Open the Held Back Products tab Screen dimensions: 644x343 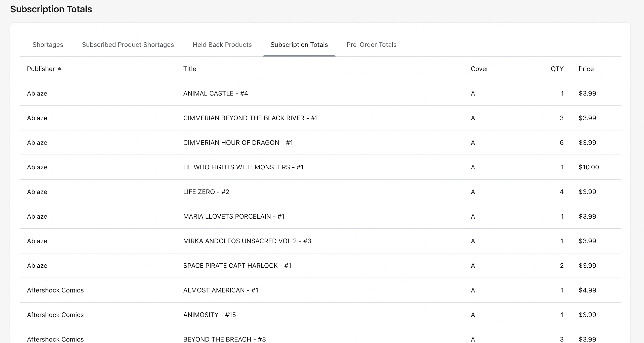[x=222, y=45]
